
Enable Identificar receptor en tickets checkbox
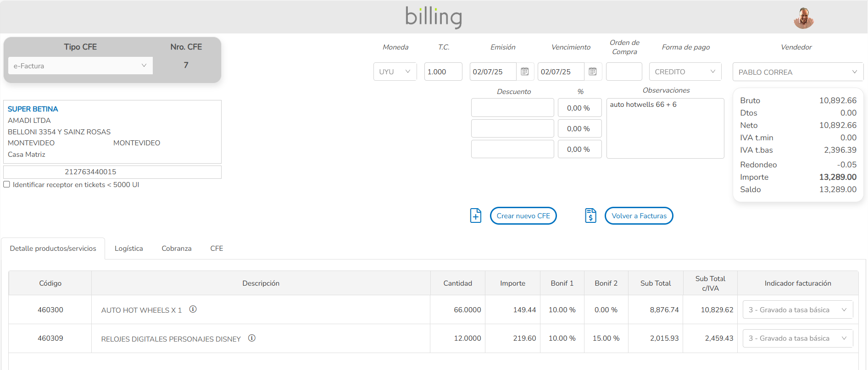(x=7, y=184)
